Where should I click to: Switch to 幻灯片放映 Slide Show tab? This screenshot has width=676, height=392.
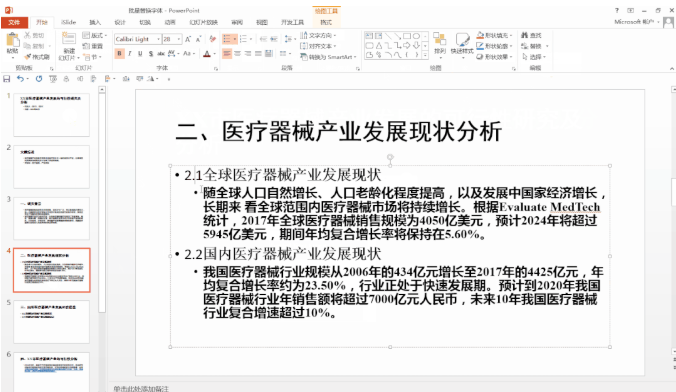203,22
